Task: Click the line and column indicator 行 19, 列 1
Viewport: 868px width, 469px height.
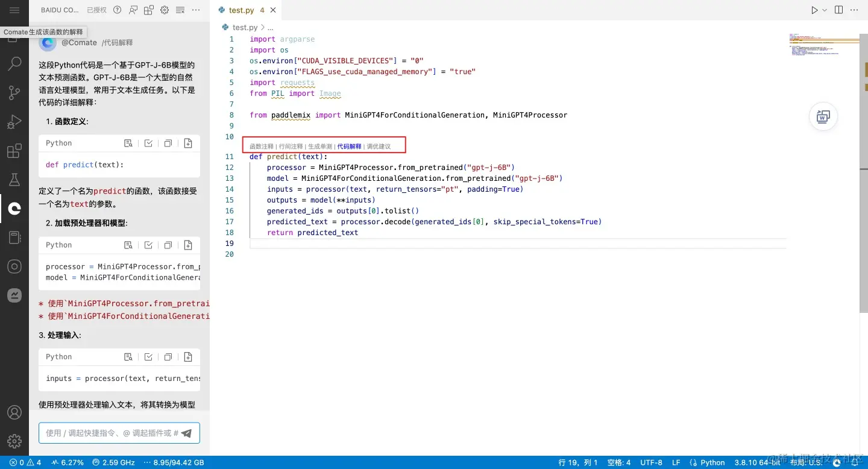Action: coord(578,462)
